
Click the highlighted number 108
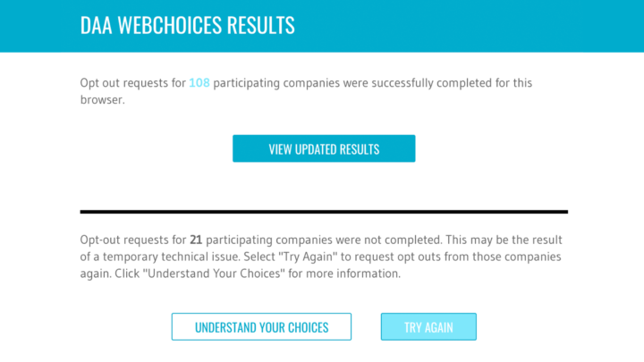(x=199, y=83)
